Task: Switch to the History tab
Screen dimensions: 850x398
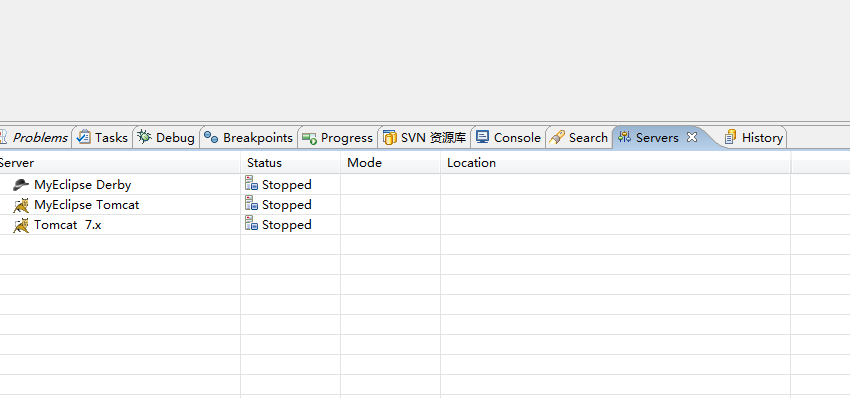Action: pos(754,138)
